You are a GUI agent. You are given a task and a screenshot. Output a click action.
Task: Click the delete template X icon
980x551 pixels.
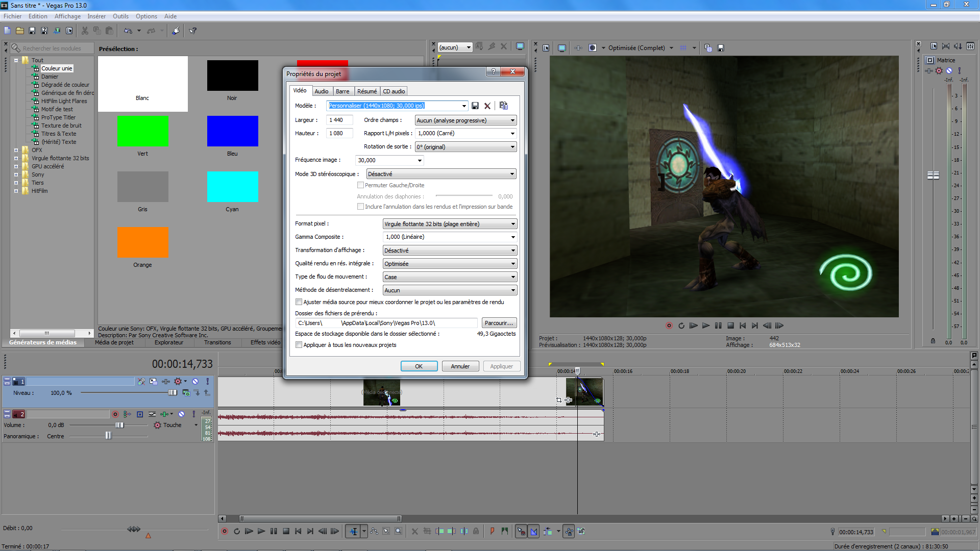point(487,106)
